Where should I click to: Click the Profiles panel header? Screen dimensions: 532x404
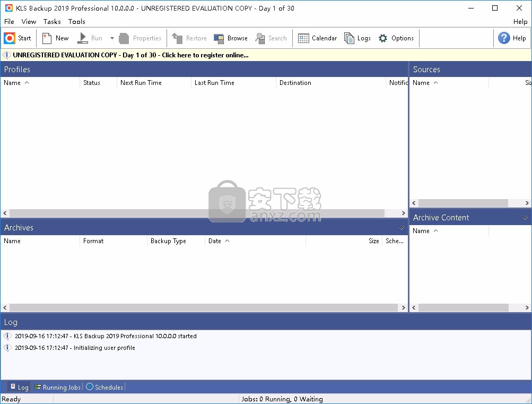click(x=204, y=69)
